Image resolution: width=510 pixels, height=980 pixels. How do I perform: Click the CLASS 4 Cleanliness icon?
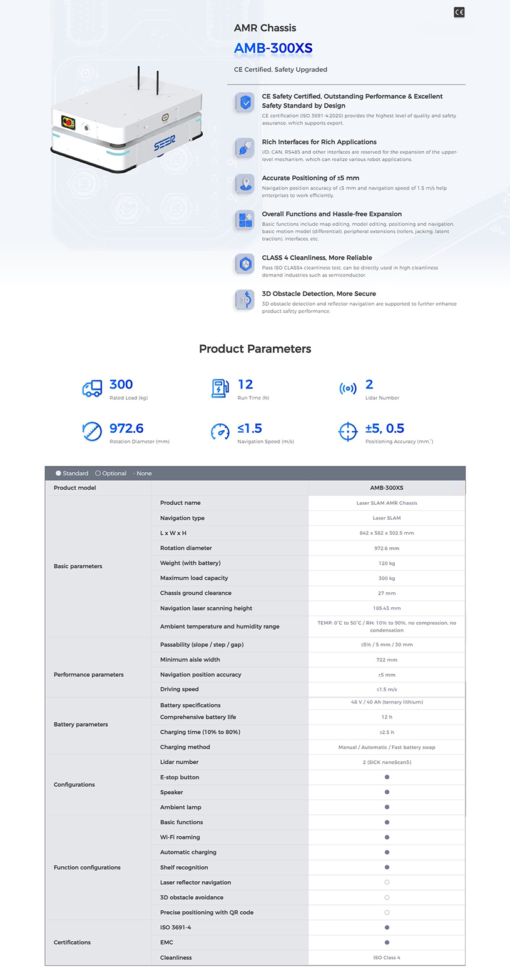click(245, 264)
